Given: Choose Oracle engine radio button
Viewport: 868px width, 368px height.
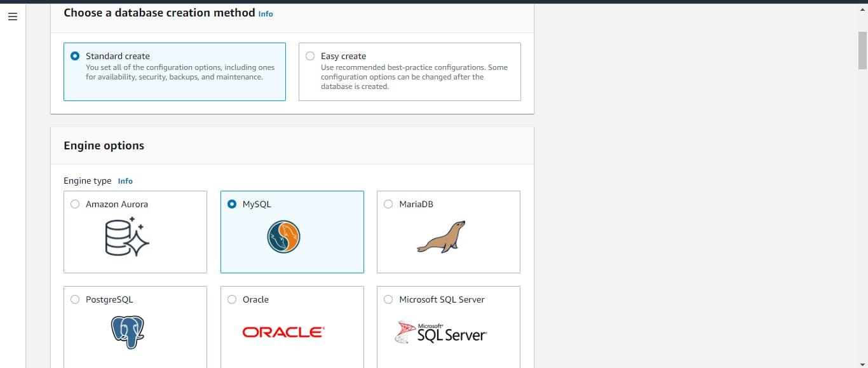Looking at the screenshot, I should pyautogui.click(x=232, y=299).
